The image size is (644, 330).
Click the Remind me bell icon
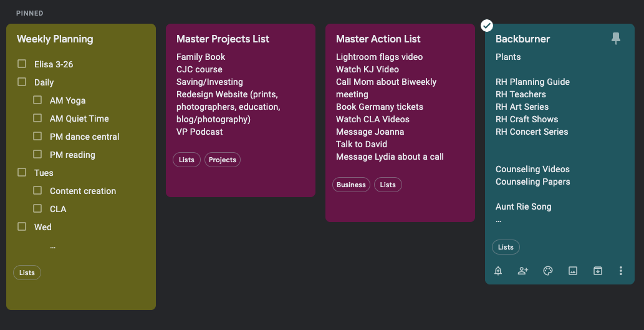coord(498,271)
